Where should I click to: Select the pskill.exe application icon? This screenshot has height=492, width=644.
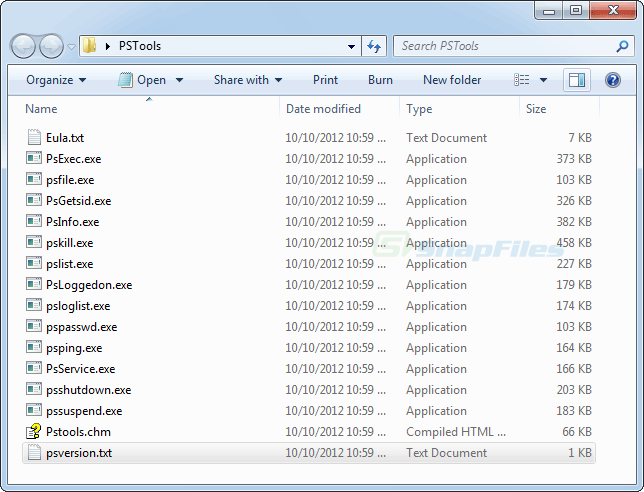pos(34,241)
